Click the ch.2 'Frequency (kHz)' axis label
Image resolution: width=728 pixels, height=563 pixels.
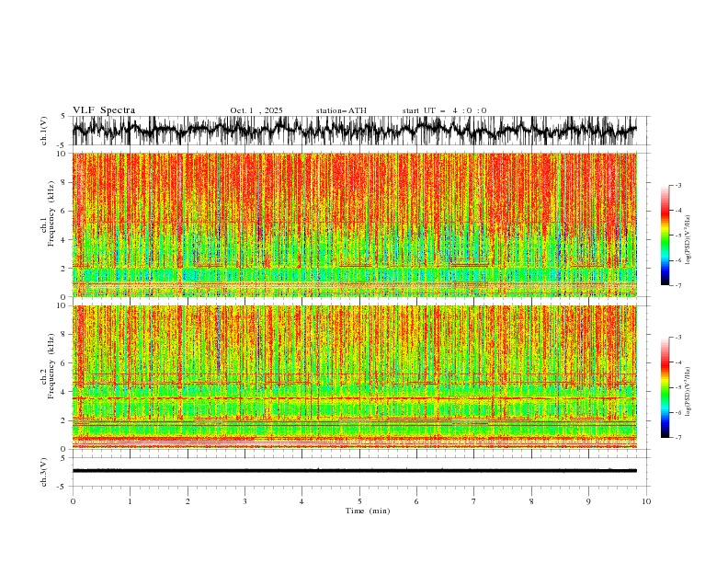click(x=51, y=366)
